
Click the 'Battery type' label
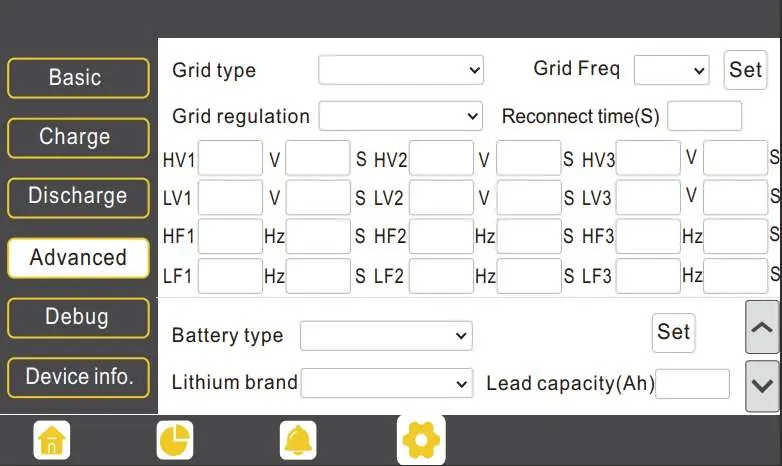(227, 336)
